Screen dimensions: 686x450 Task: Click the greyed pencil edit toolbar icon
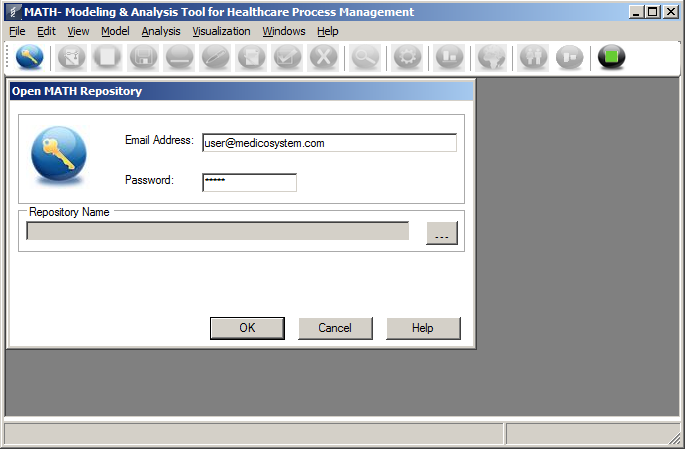click(215, 57)
